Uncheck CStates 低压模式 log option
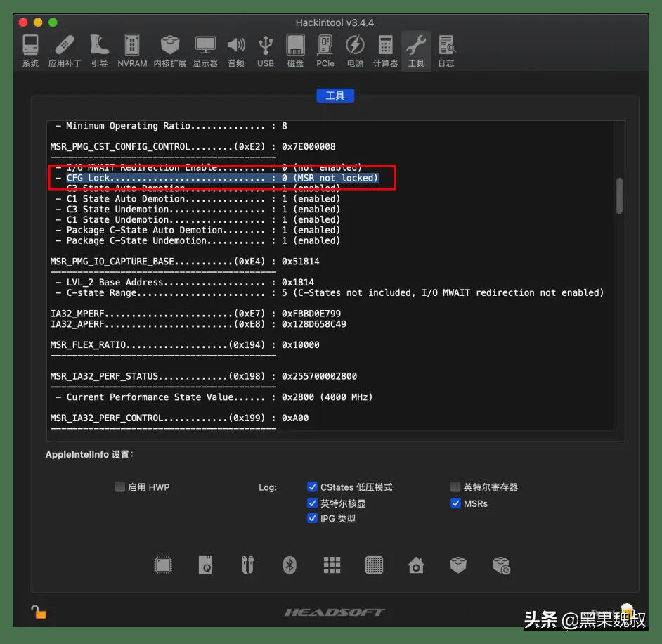 point(312,487)
